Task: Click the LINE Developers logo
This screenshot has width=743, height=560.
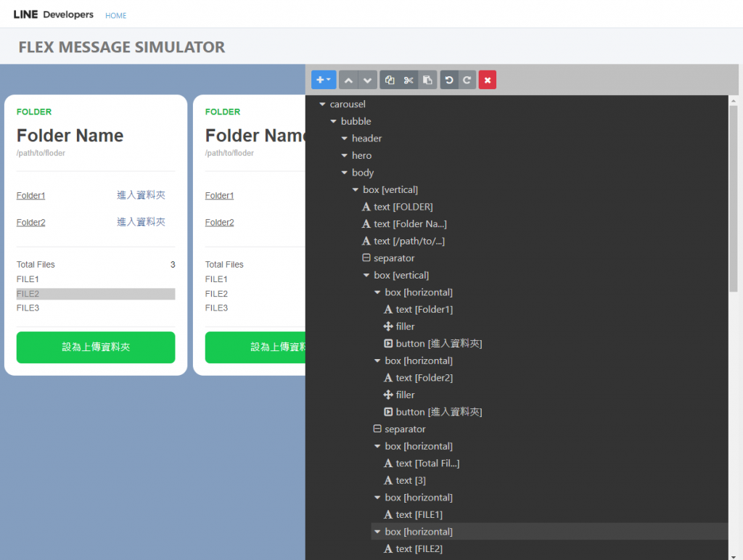Action: coord(54,15)
